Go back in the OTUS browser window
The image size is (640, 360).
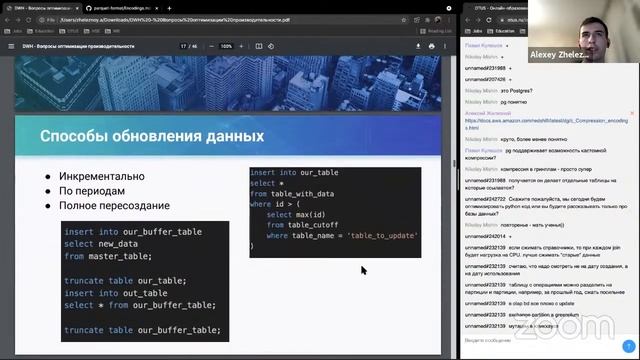468,20
